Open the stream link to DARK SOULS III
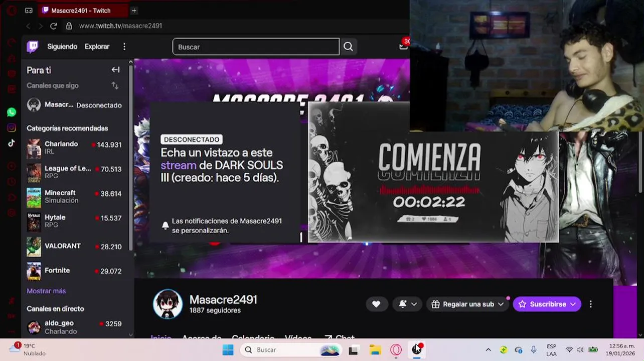This screenshot has width=644, height=361. pyautogui.click(x=179, y=165)
